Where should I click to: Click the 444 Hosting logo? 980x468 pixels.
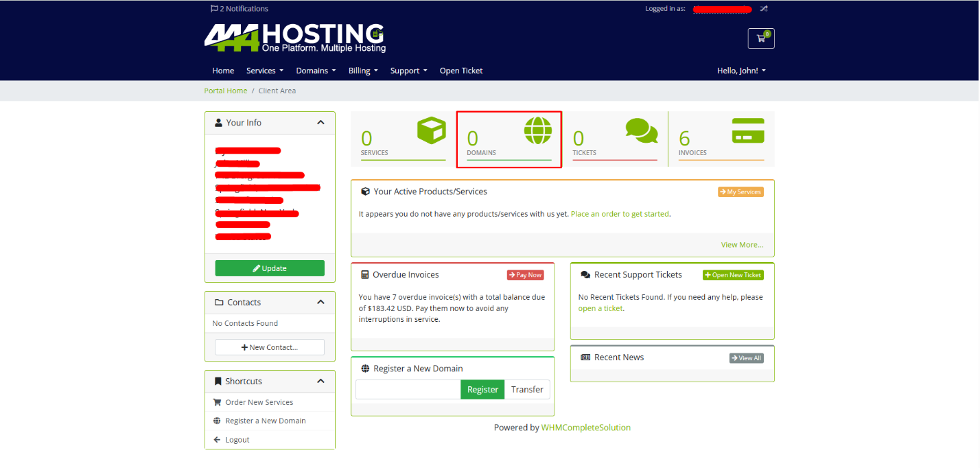tap(295, 38)
